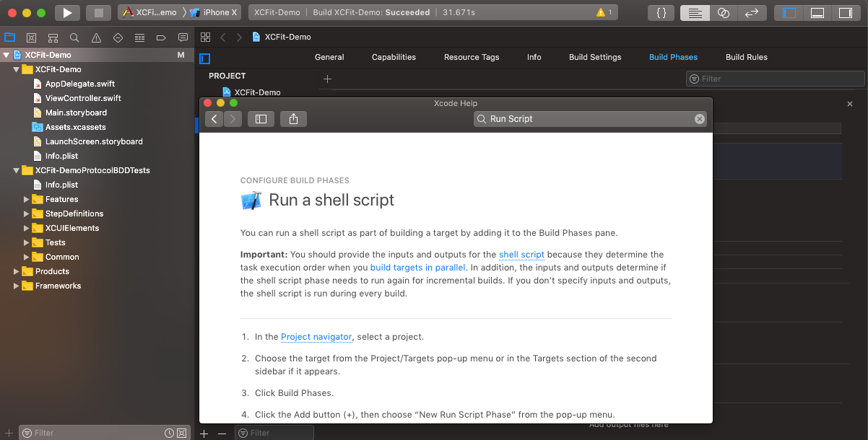Screen dimensions: 868x440
Task: Stop the running task with Stop button
Action: (x=99, y=12)
